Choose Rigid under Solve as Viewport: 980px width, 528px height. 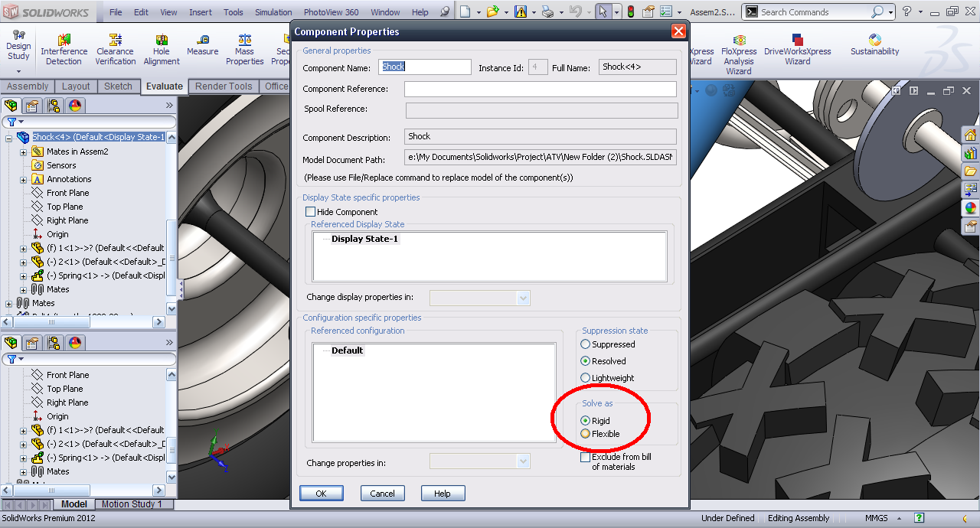586,421
